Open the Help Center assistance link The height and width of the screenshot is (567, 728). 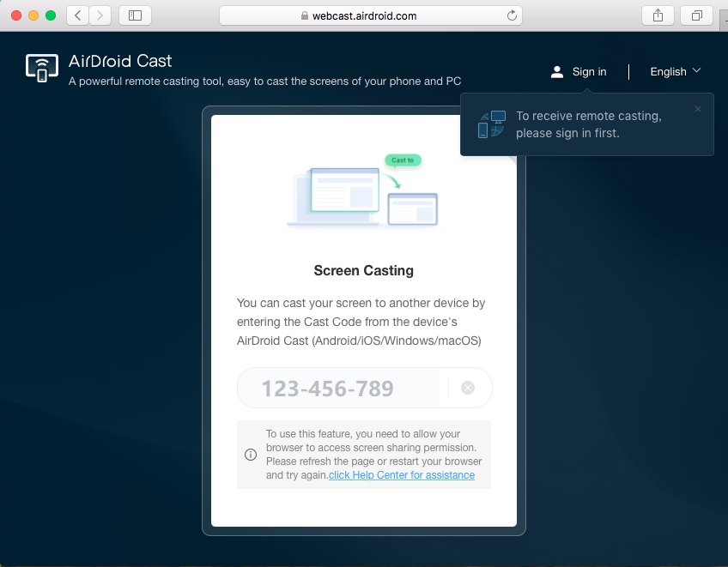402,474
